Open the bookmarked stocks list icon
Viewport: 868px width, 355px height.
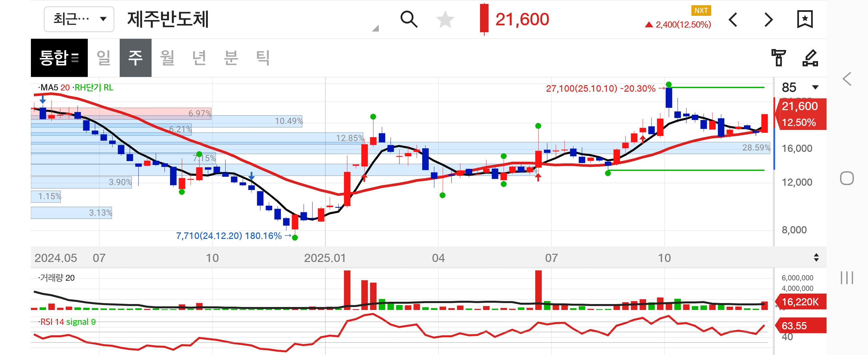point(805,19)
